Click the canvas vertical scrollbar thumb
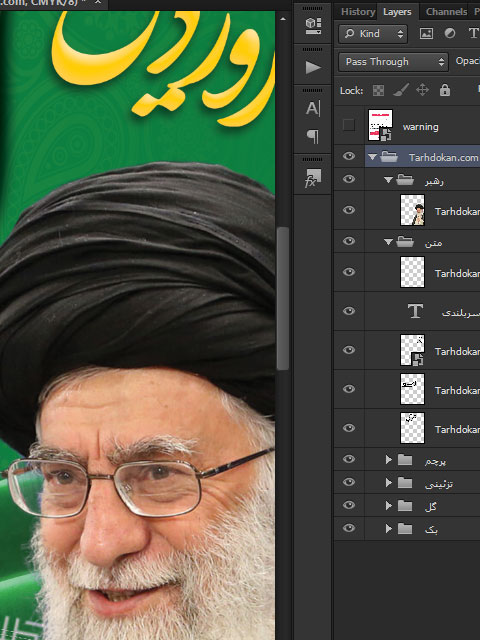The height and width of the screenshot is (640, 480). pyautogui.click(x=283, y=298)
